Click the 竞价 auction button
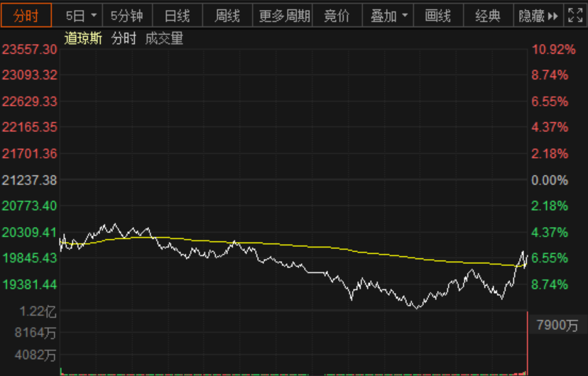 pyautogui.click(x=337, y=16)
